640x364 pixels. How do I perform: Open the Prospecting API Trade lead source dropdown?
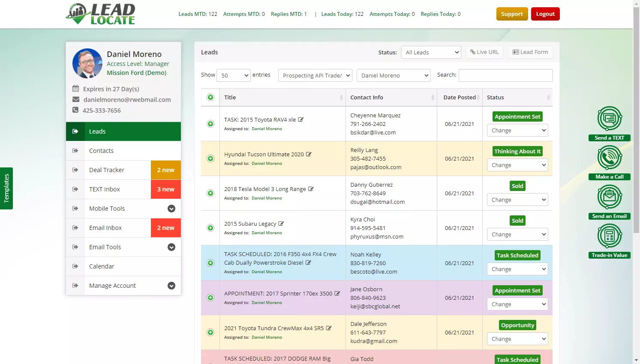point(315,75)
